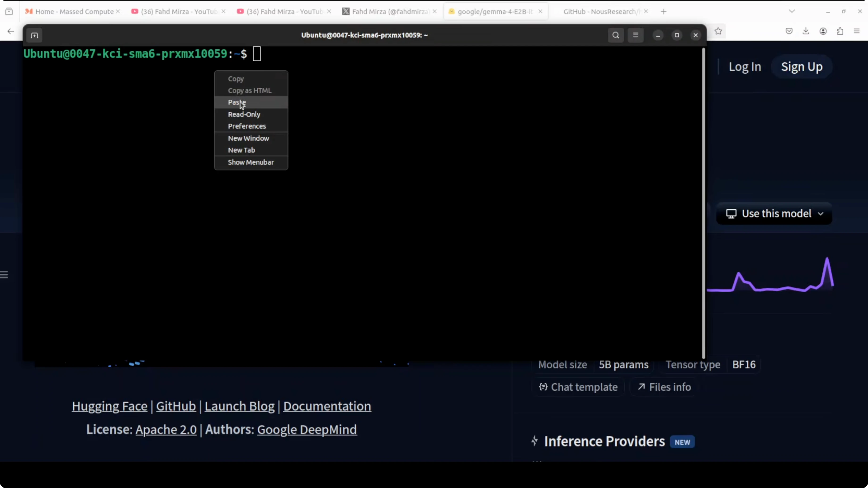Open the browser extensions icon
Viewport: 868px width, 488px height.
840,31
